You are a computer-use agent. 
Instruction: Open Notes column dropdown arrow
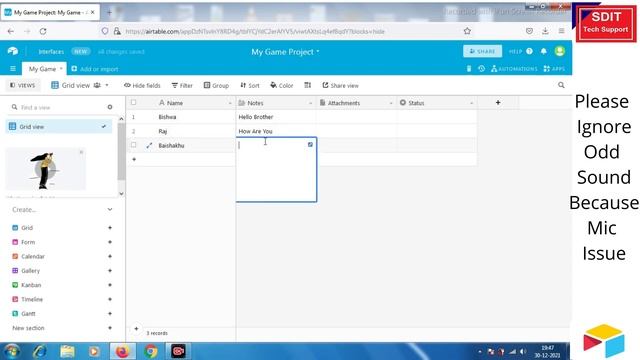click(x=311, y=103)
